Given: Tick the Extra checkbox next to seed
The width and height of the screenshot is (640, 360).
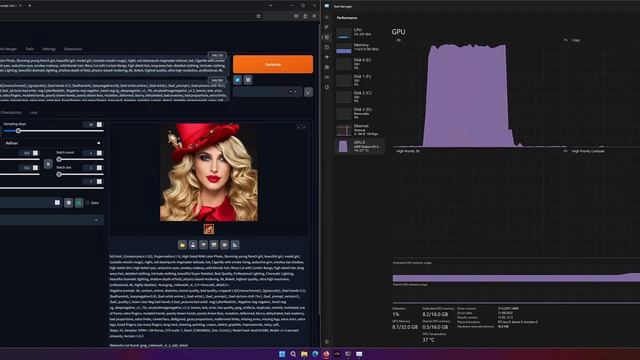Looking at the screenshot, I should (87, 203).
